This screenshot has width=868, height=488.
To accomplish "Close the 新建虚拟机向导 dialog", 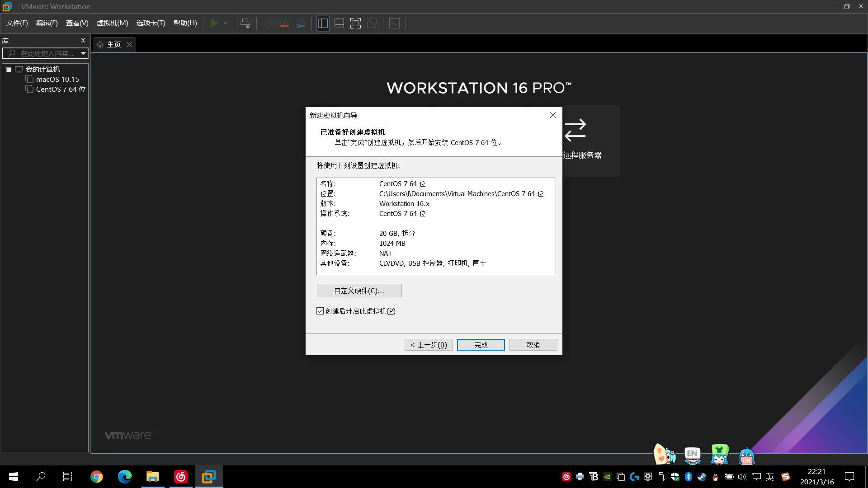I will point(552,115).
